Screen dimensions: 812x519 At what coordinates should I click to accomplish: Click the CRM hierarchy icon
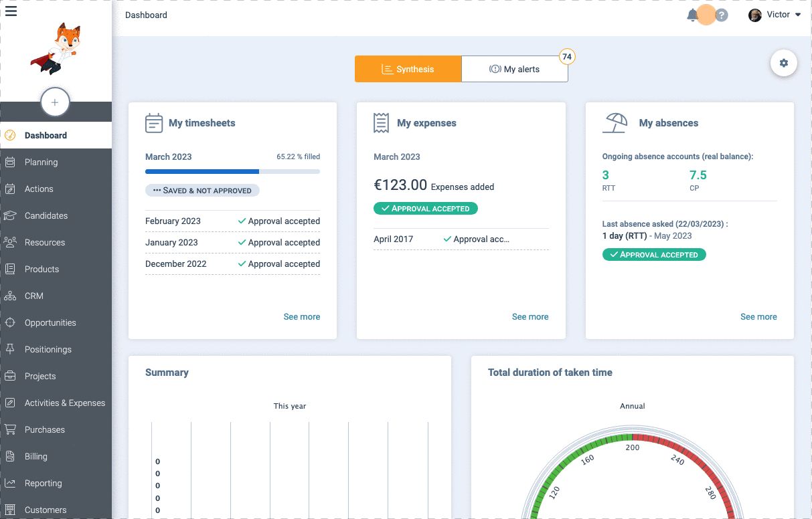point(10,296)
